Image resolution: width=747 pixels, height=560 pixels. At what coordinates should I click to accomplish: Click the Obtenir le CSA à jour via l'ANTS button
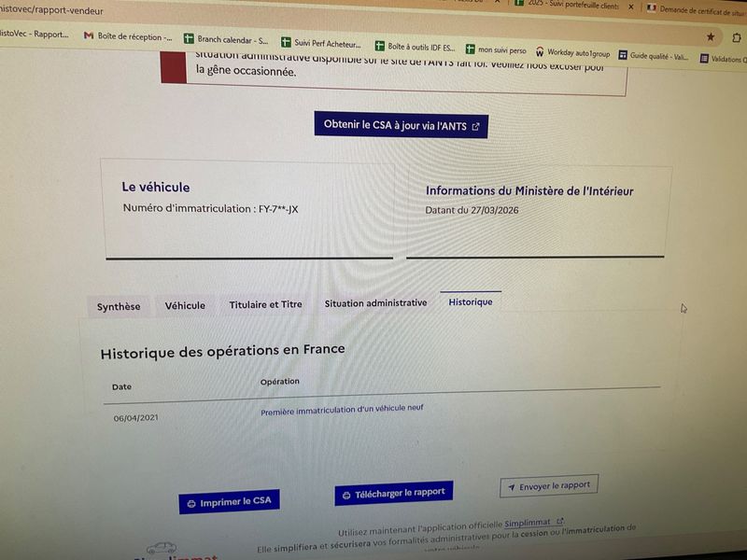(401, 126)
